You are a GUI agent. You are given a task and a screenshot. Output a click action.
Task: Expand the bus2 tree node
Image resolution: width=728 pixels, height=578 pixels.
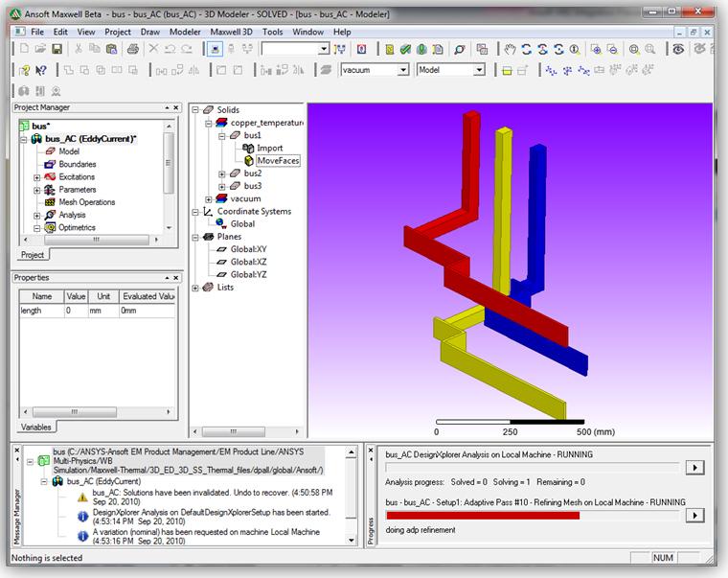(222, 173)
